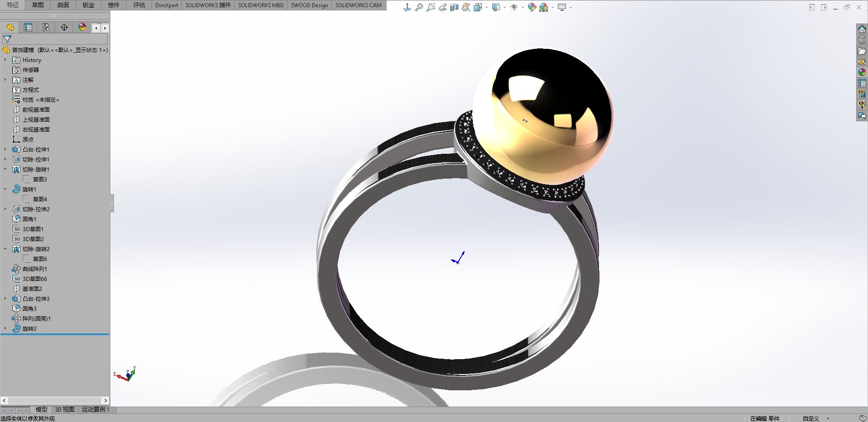Image resolution: width=868 pixels, height=422 pixels.
Task: Click the Display Style cube icon
Action: tap(496, 7)
